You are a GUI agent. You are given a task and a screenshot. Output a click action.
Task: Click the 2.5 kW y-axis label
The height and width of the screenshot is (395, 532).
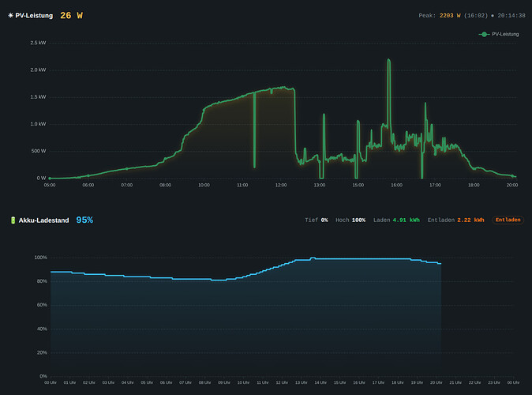[x=38, y=43]
